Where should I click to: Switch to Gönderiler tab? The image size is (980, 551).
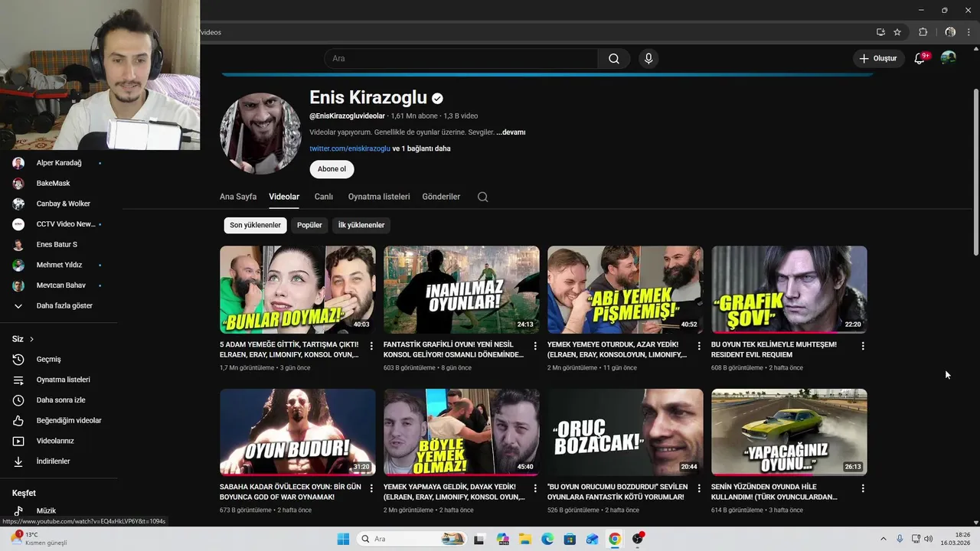click(x=441, y=197)
